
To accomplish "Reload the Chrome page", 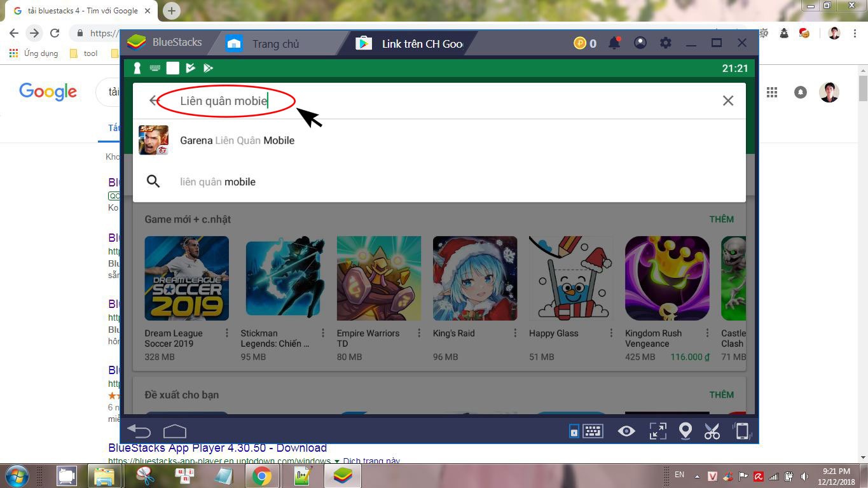I will point(55,33).
